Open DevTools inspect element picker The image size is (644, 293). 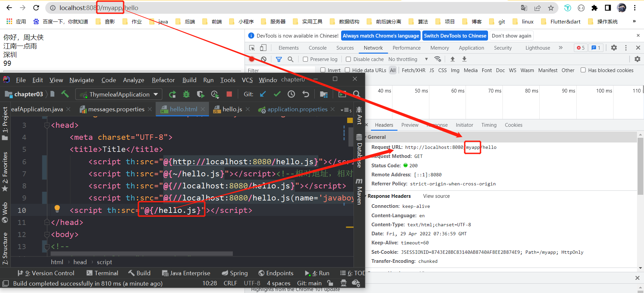click(x=252, y=48)
